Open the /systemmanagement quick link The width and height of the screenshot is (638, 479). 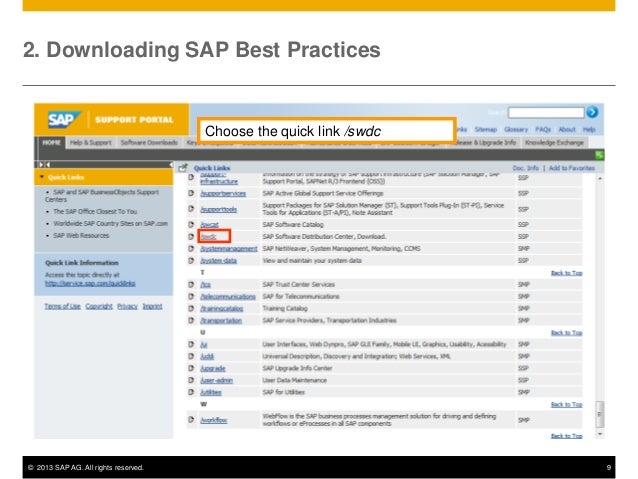tap(229, 249)
